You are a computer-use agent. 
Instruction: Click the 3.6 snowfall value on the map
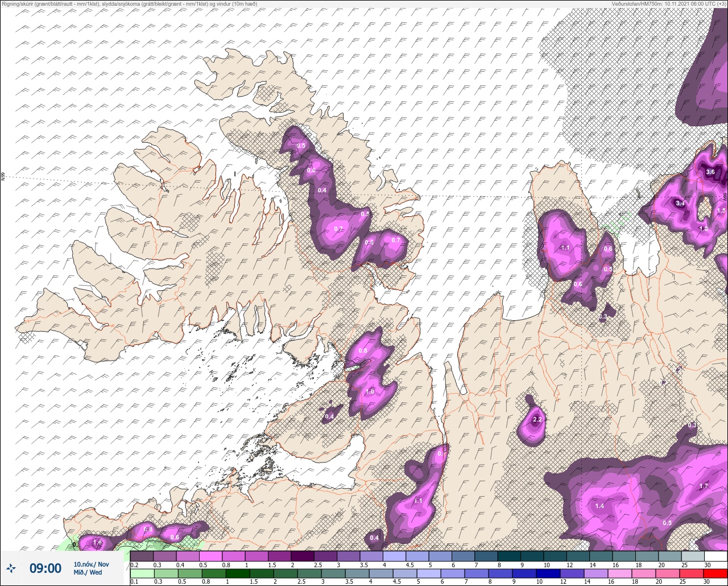pos(710,172)
